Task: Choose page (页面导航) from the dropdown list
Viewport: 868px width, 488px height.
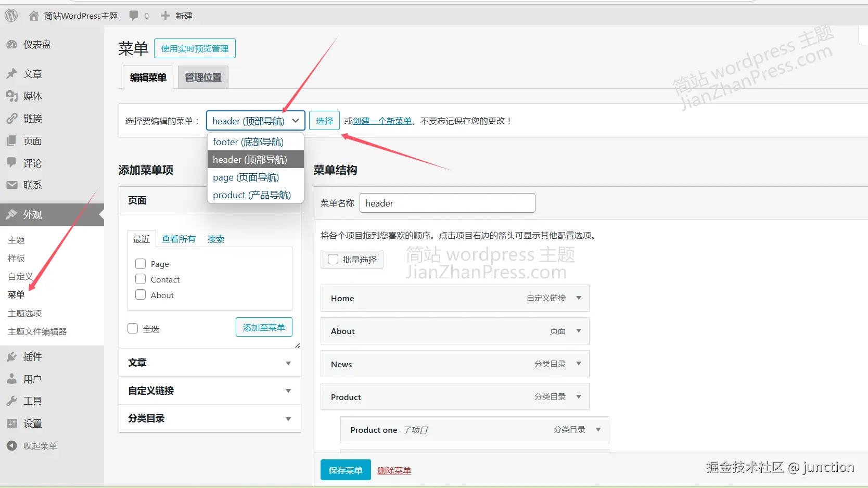Action: [256, 177]
